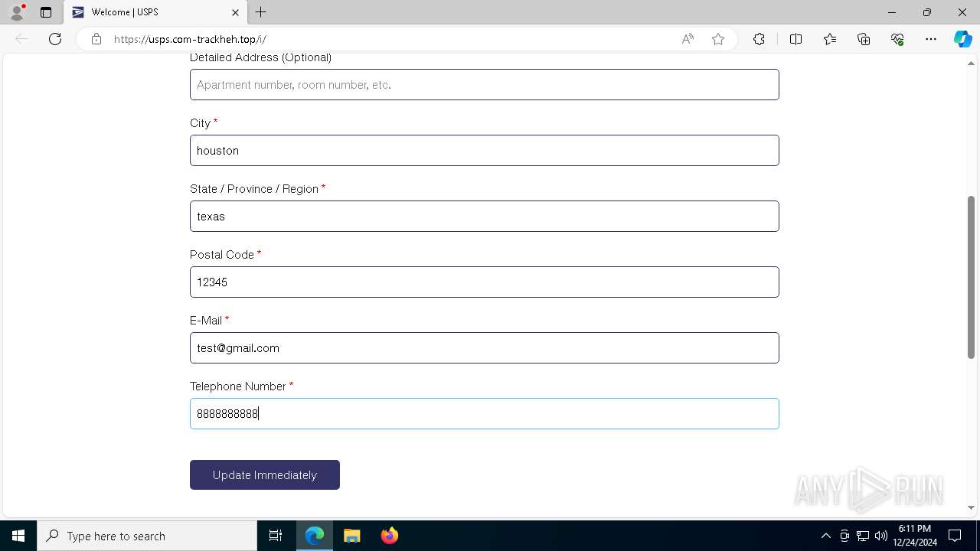This screenshot has height=551, width=980.
Task: Click the Telephone Number label
Action: tap(238, 386)
